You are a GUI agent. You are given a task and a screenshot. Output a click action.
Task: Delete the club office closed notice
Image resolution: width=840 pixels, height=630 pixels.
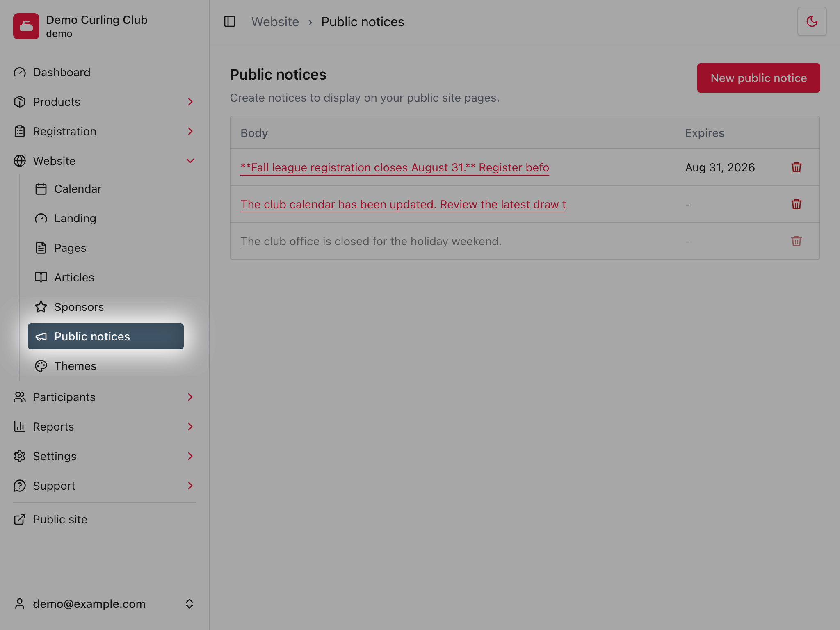(796, 241)
